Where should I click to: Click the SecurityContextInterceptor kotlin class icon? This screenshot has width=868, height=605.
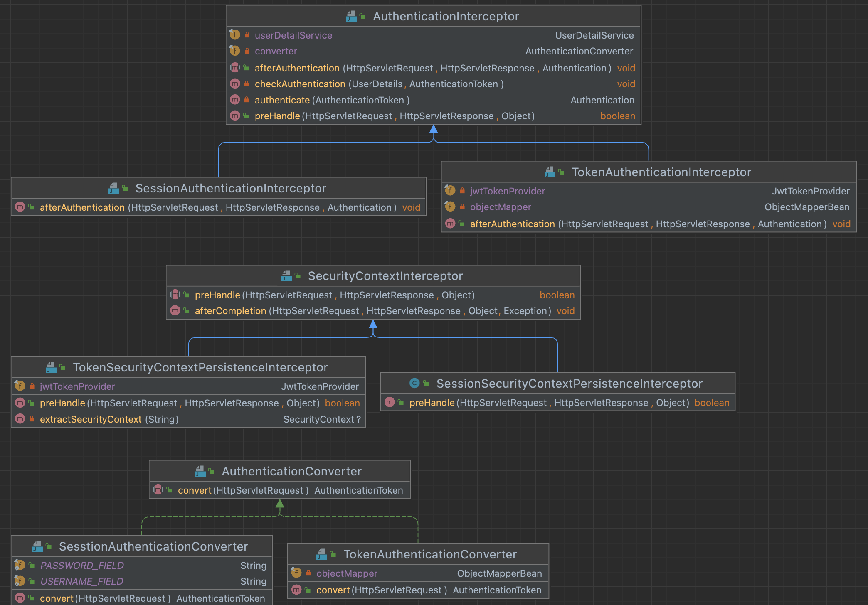[x=286, y=276]
